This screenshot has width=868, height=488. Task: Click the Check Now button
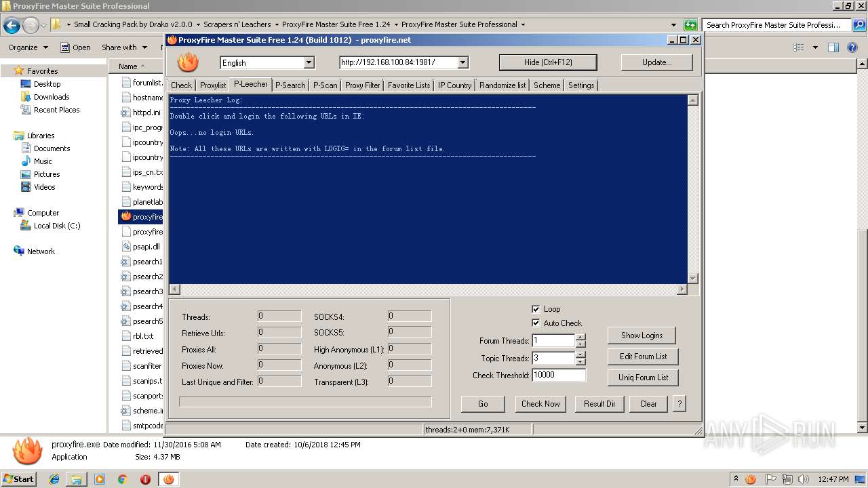pyautogui.click(x=540, y=404)
